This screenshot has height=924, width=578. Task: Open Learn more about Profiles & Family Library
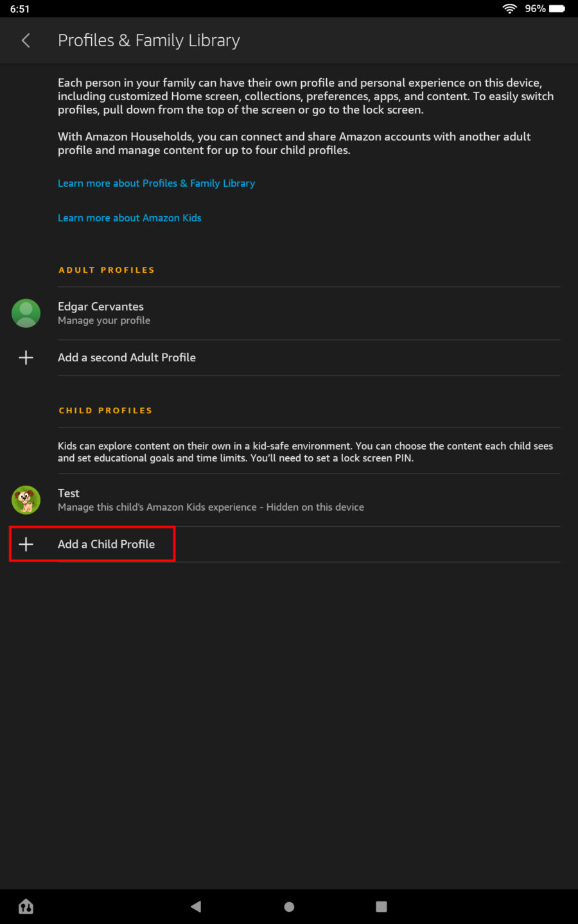click(156, 183)
